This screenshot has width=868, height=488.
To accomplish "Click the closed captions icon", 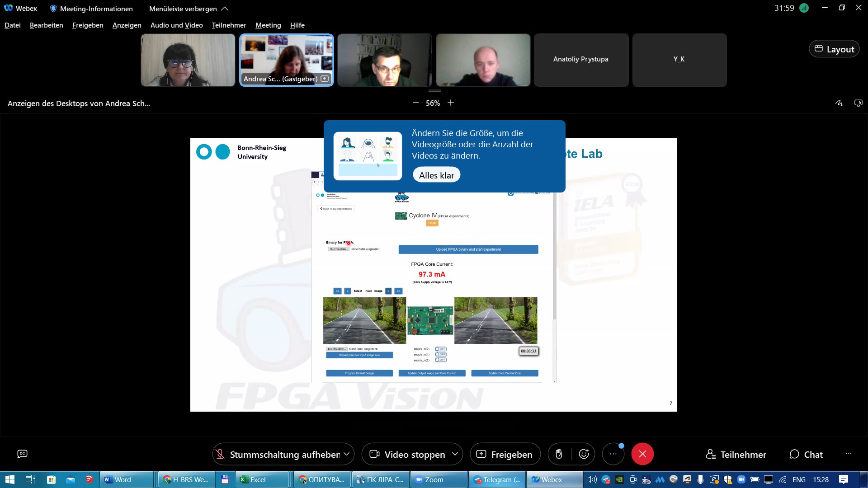I will click(x=22, y=454).
